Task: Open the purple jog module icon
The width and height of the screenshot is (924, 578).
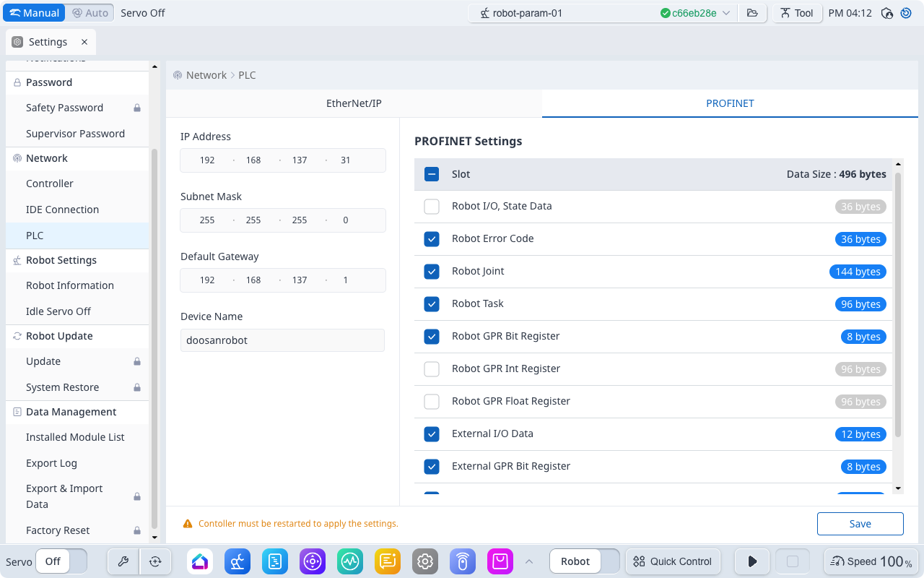Action: pyautogui.click(x=313, y=561)
